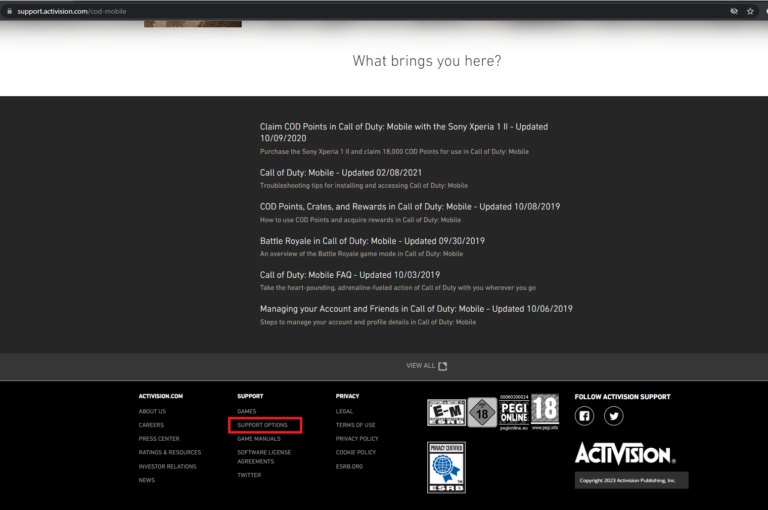Image resolution: width=768 pixels, height=510 pixels.
Task: Click the Activision logo in footer
Action: click(x=625, y=454)
